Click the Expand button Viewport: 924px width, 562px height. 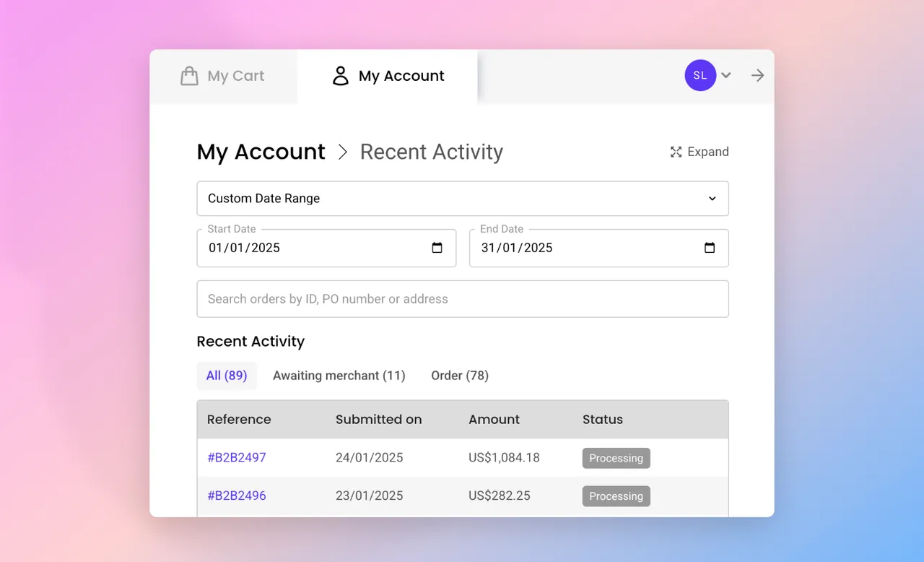click(699, 152)
